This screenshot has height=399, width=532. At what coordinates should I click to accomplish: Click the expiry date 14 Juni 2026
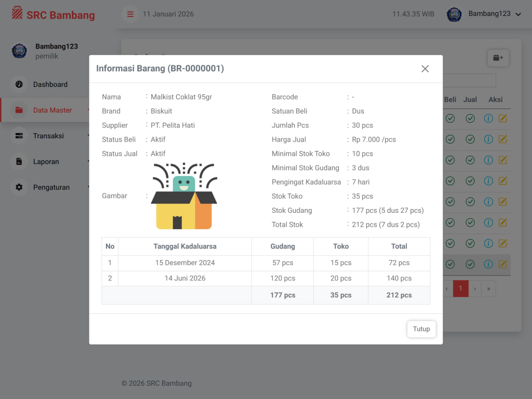click(x=185, y=279)
